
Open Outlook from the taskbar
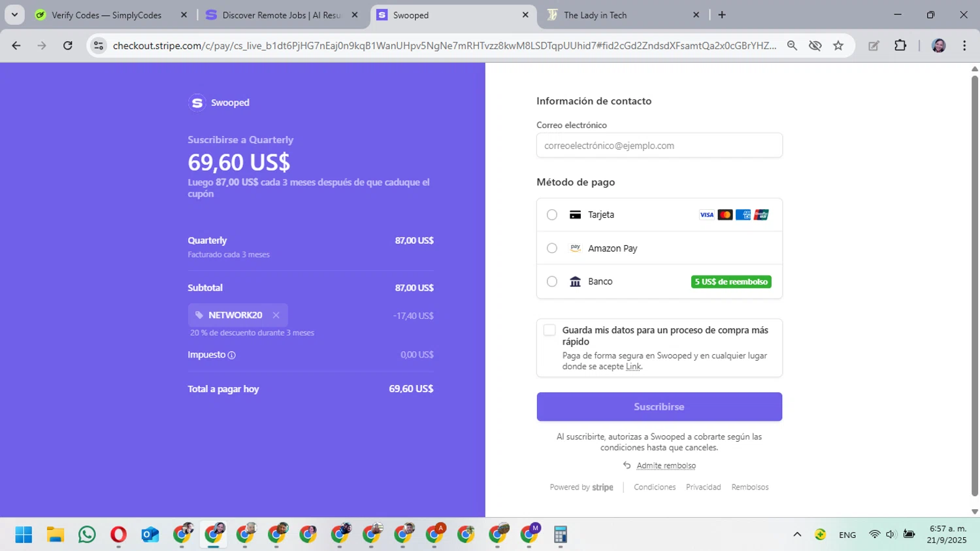tap(150, 535)
